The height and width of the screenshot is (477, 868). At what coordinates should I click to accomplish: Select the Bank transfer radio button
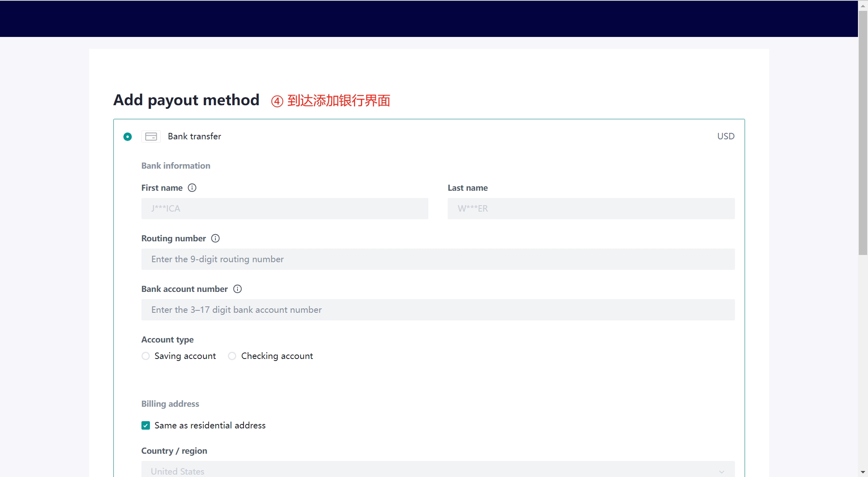point(127,137)
